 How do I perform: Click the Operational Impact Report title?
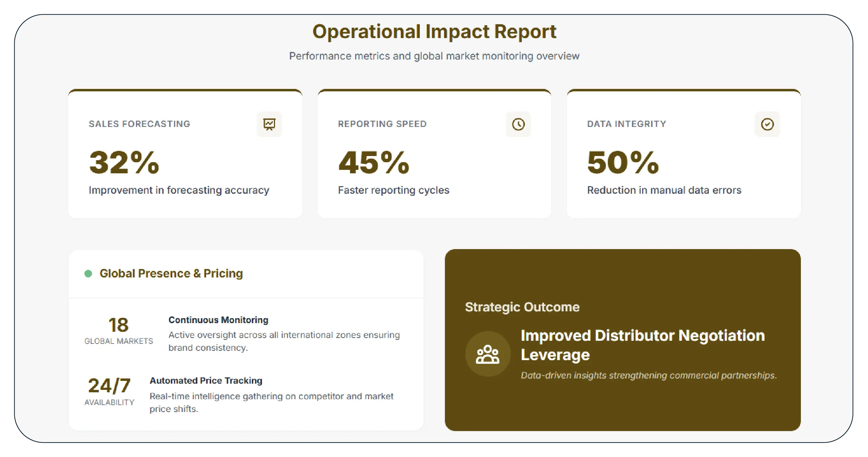coord(434,32)
